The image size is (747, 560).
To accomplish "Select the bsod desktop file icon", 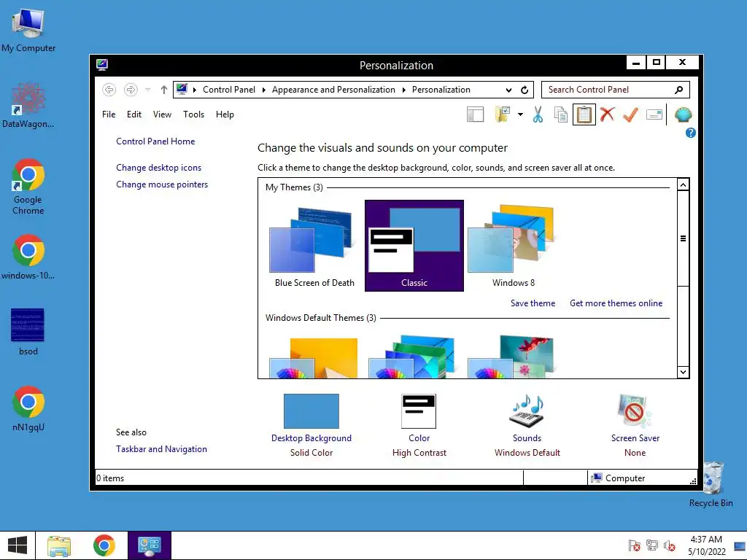I will 28,332.
